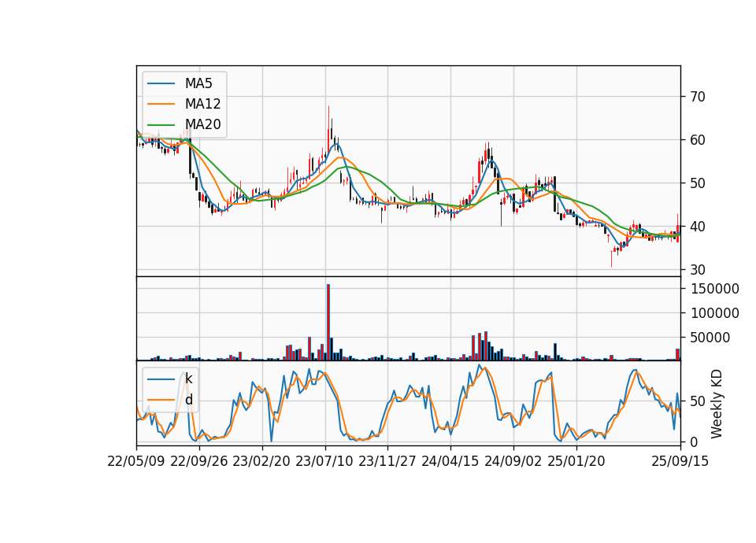
Task: Click the orange d legend line sample
Action: pyautogui.click(x=161, y=400)
